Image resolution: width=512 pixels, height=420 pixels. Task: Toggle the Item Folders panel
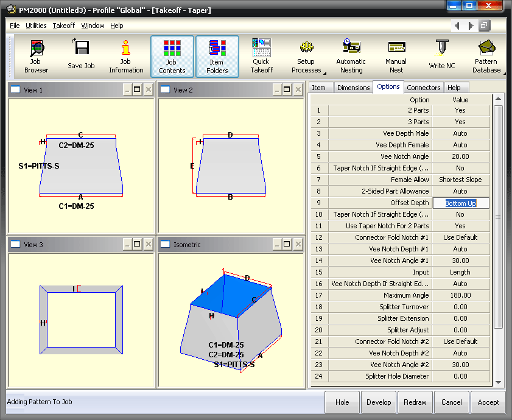[217, 57]
